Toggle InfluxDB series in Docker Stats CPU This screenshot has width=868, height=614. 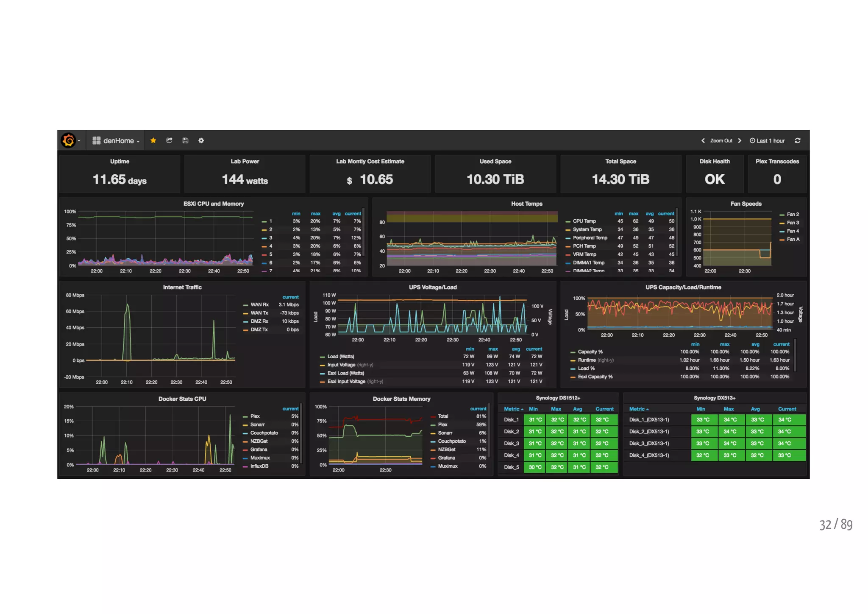[259, 466]
